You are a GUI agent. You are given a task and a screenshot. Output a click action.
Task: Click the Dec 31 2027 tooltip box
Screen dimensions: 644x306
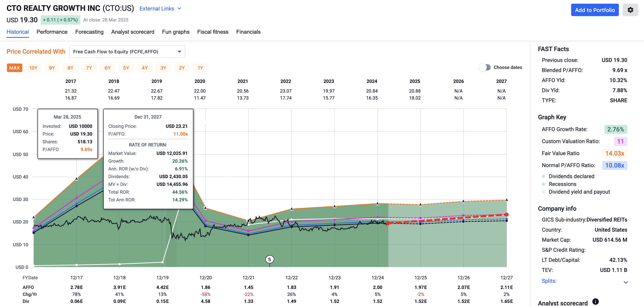point(148,158)
